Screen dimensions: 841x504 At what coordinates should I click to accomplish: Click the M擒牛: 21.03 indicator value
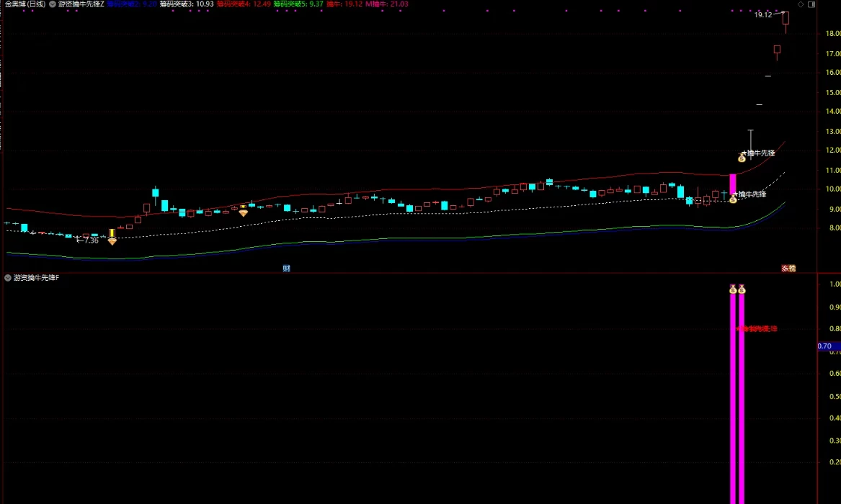(x=387, y=4)
